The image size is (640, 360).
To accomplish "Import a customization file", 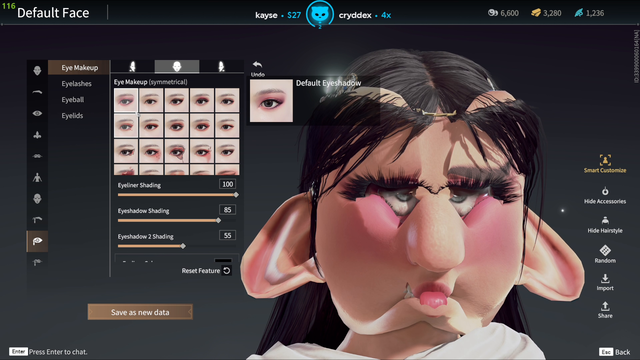I will 605,282.
